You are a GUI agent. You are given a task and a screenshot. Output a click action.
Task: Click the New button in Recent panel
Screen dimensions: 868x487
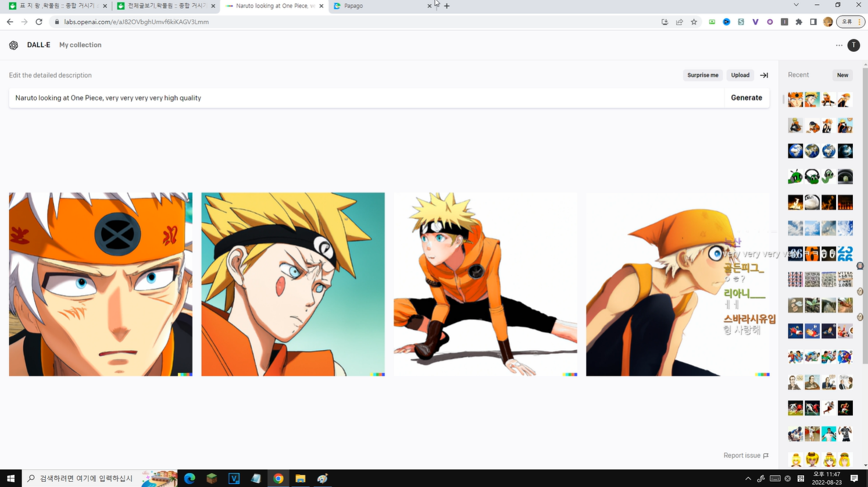point(842,75)
